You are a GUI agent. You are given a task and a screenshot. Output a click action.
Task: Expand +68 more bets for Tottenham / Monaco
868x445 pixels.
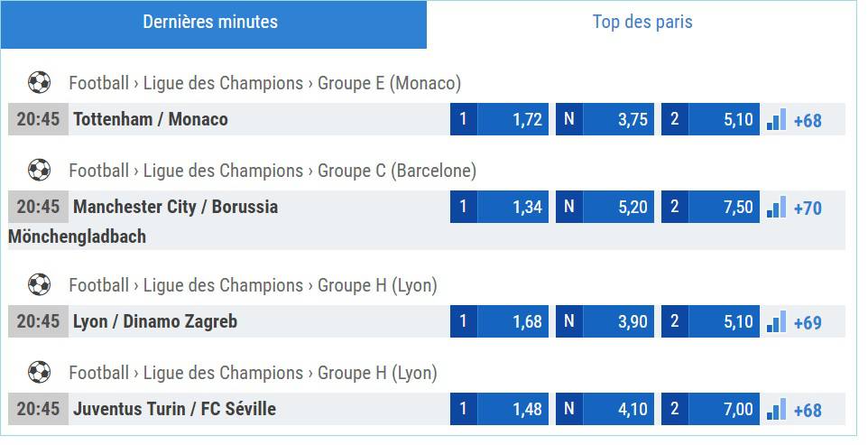point(808,121)
